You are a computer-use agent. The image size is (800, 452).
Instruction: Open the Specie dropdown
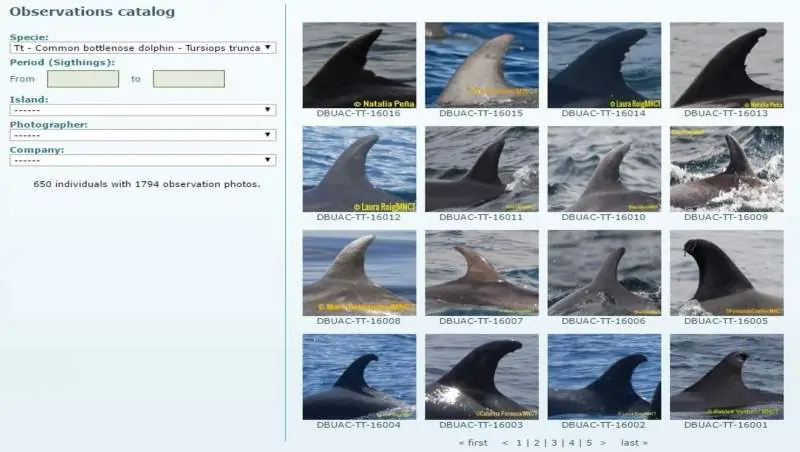tap(142, 47)
